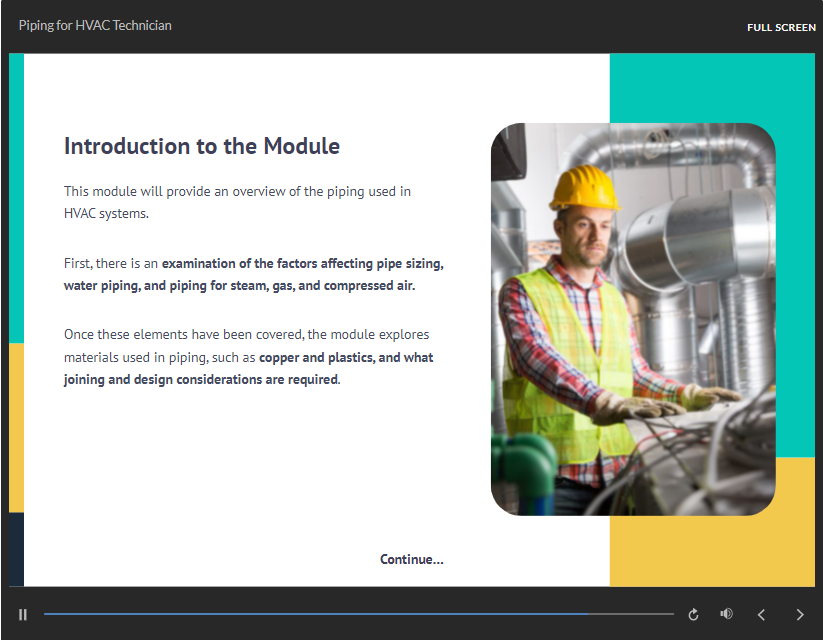This screenshot has width=823, height=641.
Task: Pause the course playback
Action: point(23,614)
